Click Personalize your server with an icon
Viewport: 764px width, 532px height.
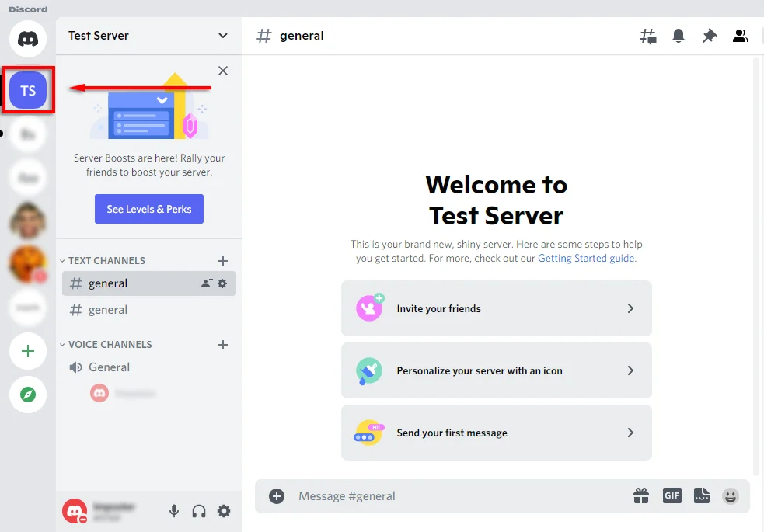tap(497, 370)
